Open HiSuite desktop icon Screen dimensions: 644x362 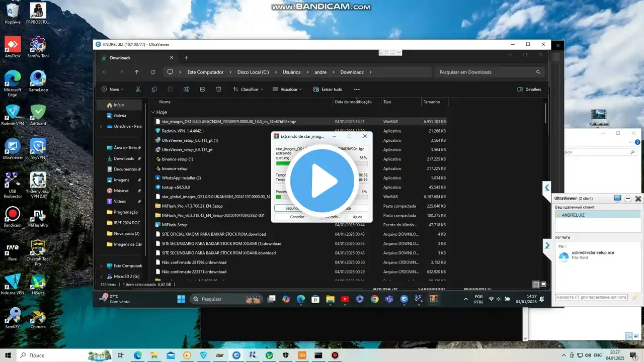(38, 285)
